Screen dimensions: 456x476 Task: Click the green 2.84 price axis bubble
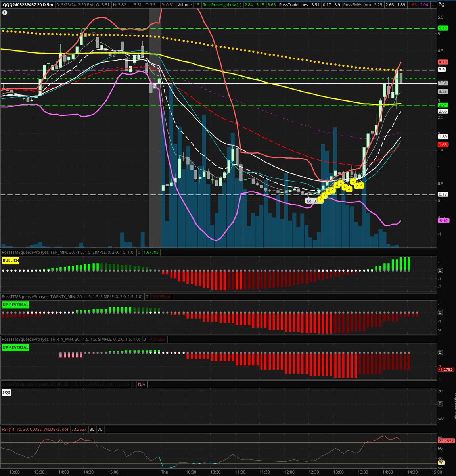443,105
